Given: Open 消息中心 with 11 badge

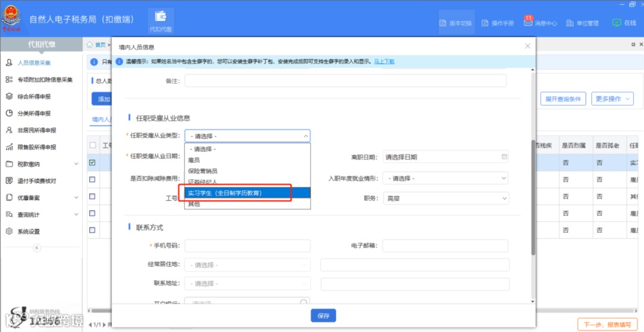Looking at the screenshot, I should click(x=540, y=23).
